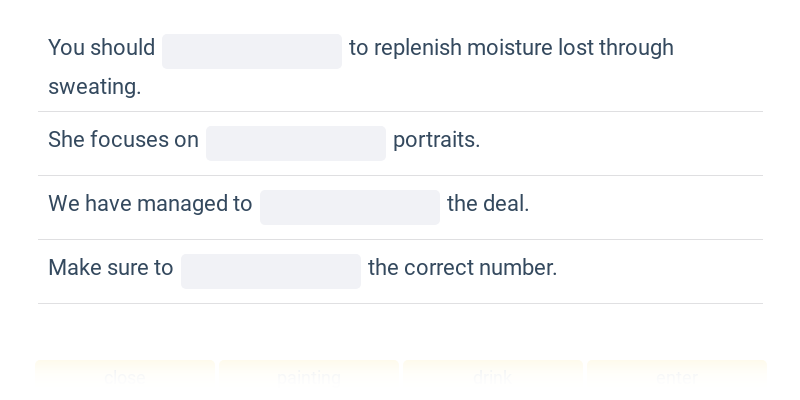Click the word "portraits."
The width and height of the screenshot is (800, 400).
click(x=437, y=140)
